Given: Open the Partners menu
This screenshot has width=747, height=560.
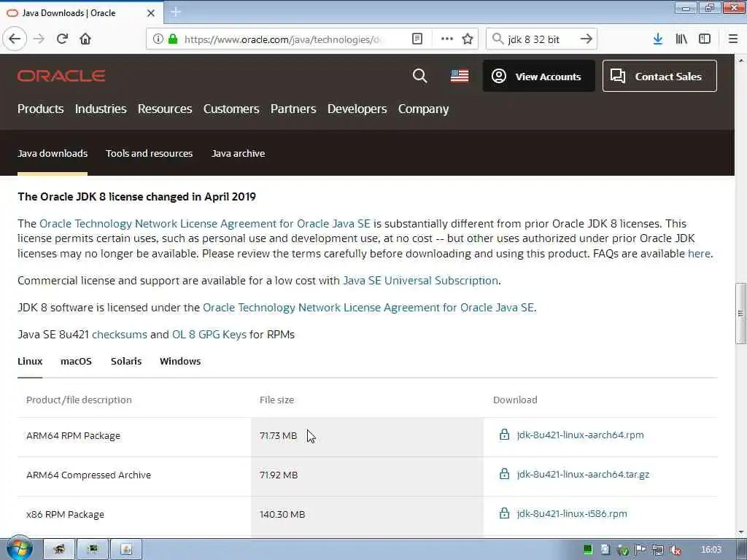Looking at the screenshot, I should pyautogui.click(x=293, y=109).
